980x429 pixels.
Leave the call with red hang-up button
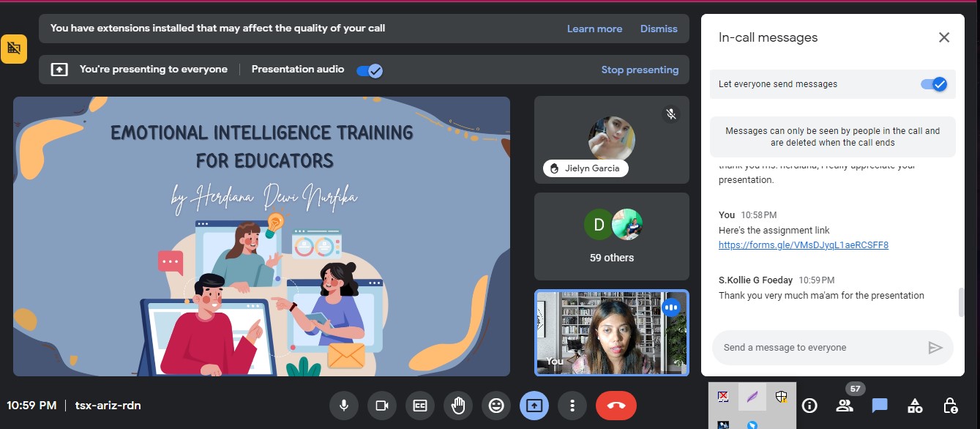pyautogui.click(x=616, y=406)
